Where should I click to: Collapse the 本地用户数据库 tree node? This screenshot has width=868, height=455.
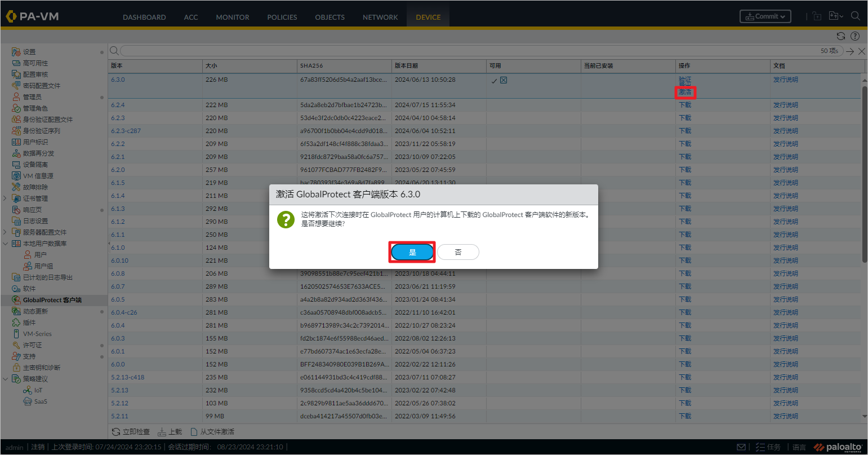click(6, 244)
